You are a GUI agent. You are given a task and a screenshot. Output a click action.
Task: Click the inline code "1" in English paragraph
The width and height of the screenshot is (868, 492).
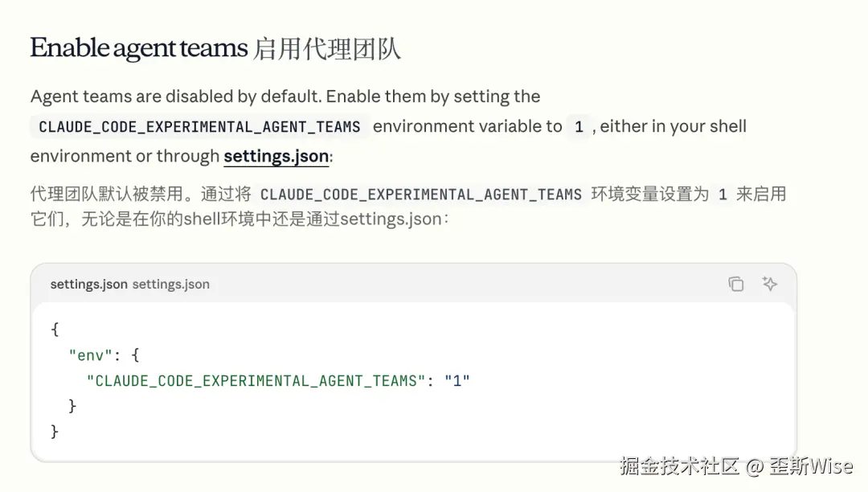pyautogui.click(x=579, y=127)
